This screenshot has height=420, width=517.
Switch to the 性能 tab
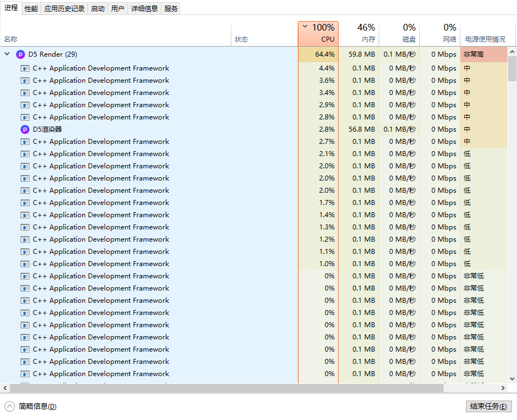[x=31, y=8]
